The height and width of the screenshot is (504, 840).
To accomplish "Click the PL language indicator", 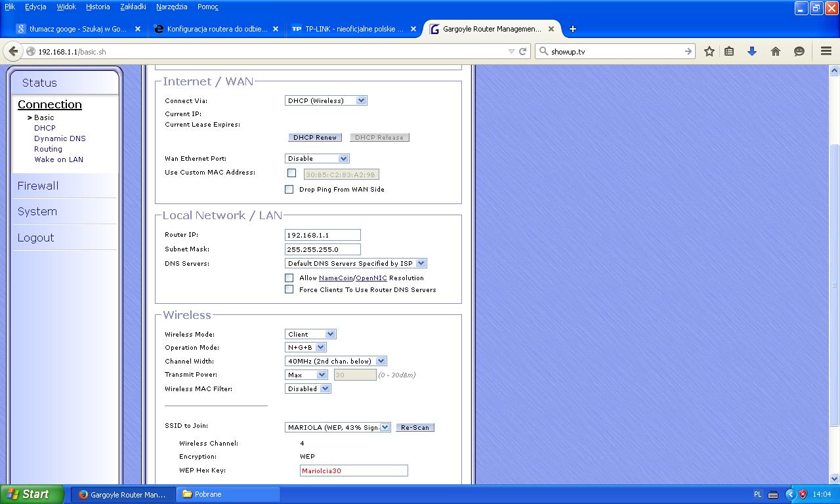I will (758, 494).
